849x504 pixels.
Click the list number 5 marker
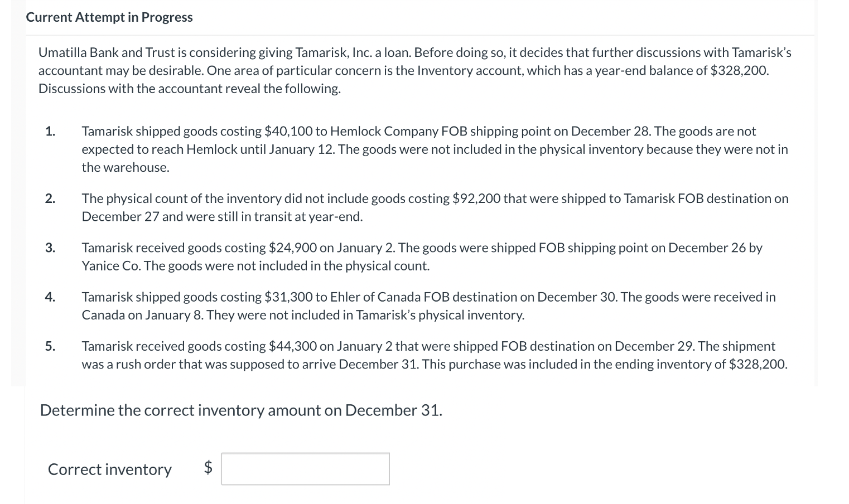pos(50,346)
